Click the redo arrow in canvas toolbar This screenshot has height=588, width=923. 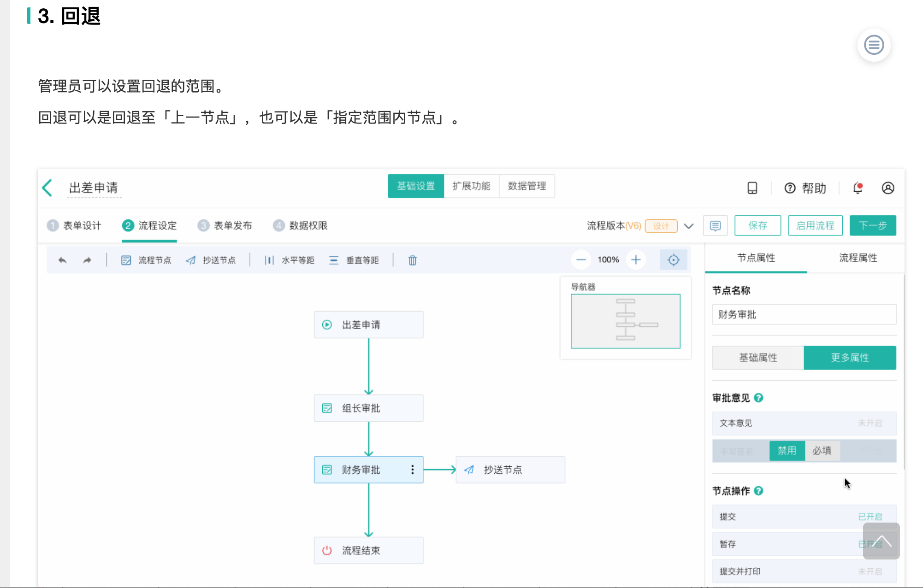[87, 260]
